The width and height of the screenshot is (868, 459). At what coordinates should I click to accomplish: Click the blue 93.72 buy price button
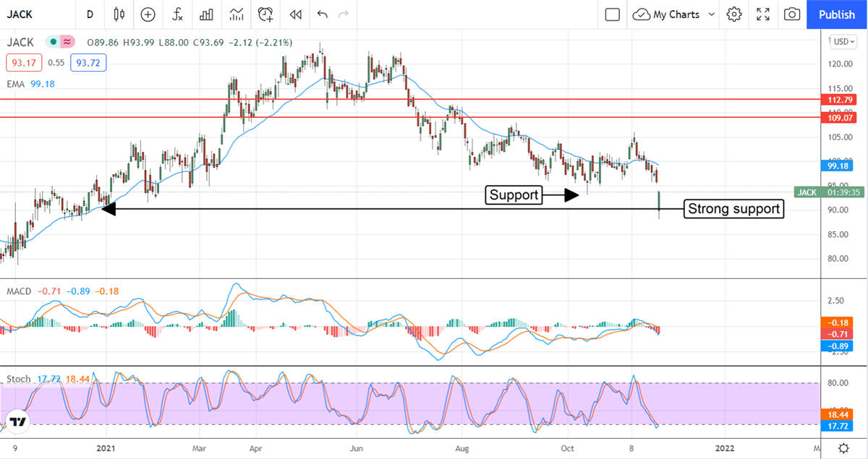88,63
